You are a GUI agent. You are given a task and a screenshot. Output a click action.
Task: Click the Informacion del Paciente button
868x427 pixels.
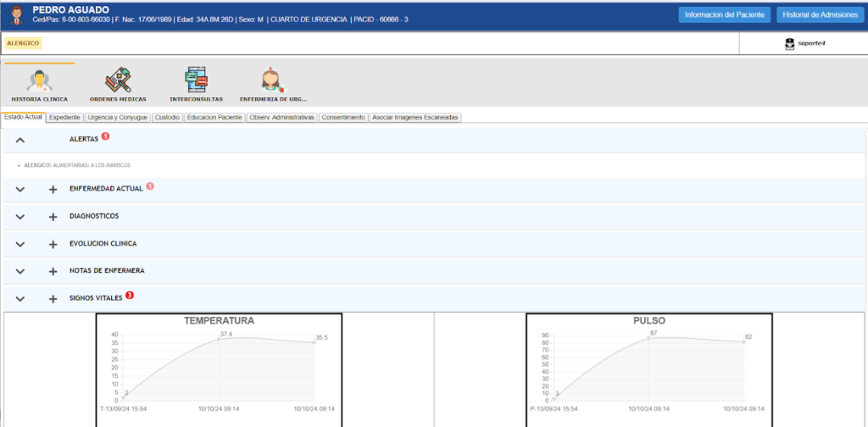724,14
